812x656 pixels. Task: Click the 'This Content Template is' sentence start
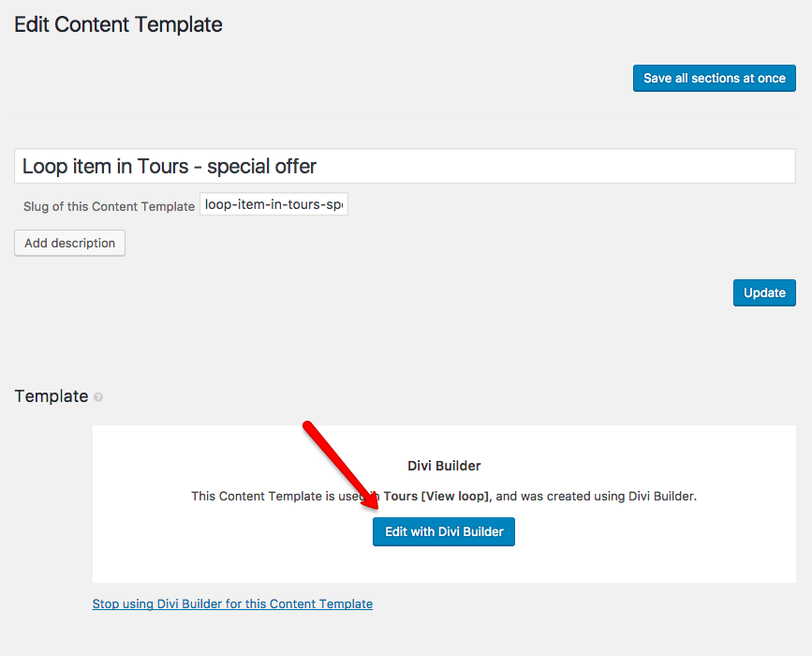pyautogui.click(x=262, y=497)
